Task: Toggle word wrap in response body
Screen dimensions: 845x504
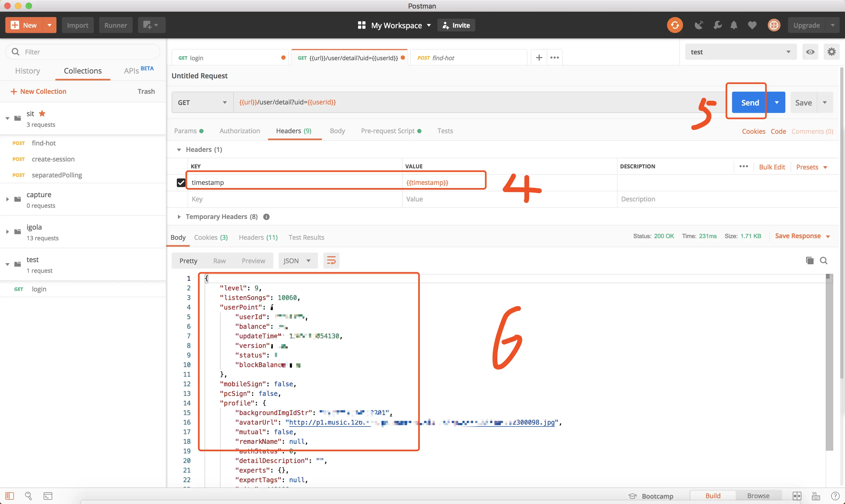Action: pyautogui.click(x=331, y=260)
